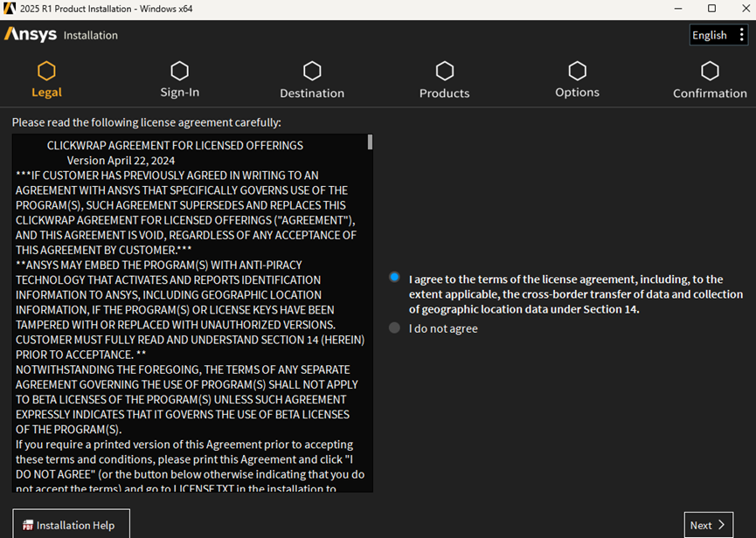Maximize the installer window
The height and width of the screenshot is (538, 756).
tap(711, 8)
